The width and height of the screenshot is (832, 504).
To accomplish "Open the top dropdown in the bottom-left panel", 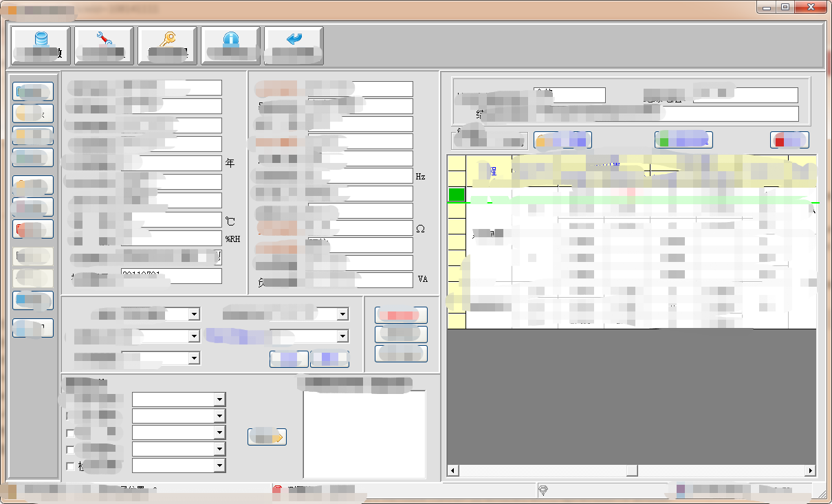I will (177, 399).
